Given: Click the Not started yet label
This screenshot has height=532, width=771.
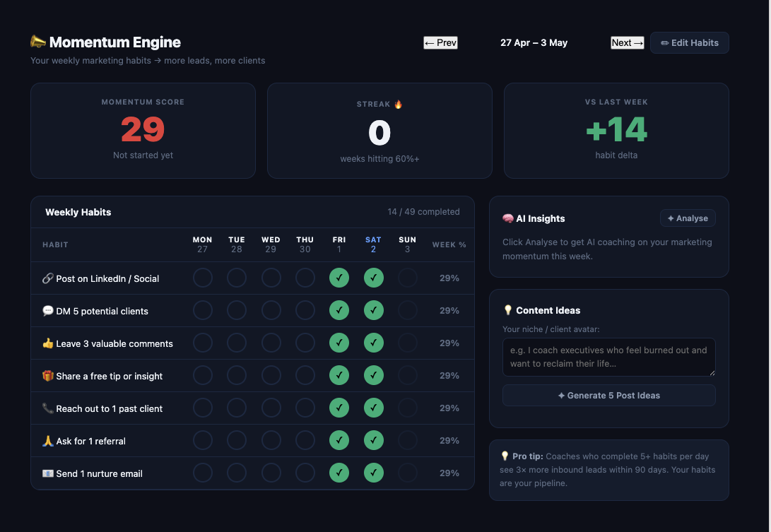Looking at the screenshot, I should pyautogui.click(x=143, y=155).
